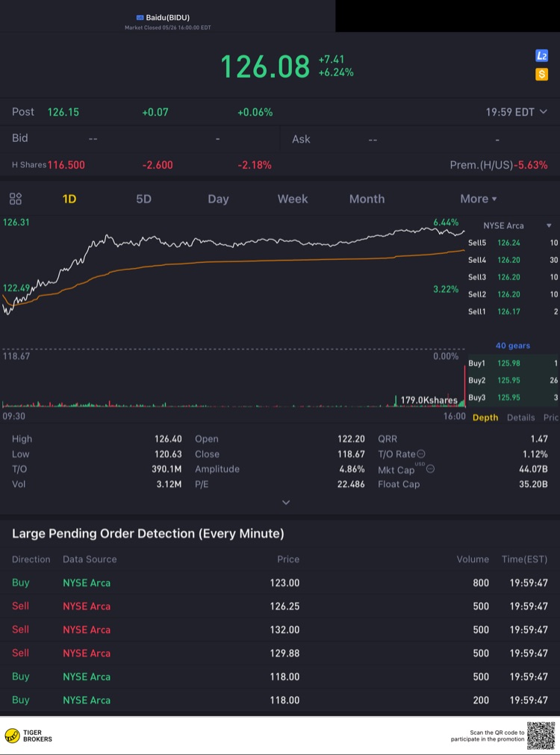Switch to the Details tab
This screenshot has width=560, height=755.
point(520,417)
